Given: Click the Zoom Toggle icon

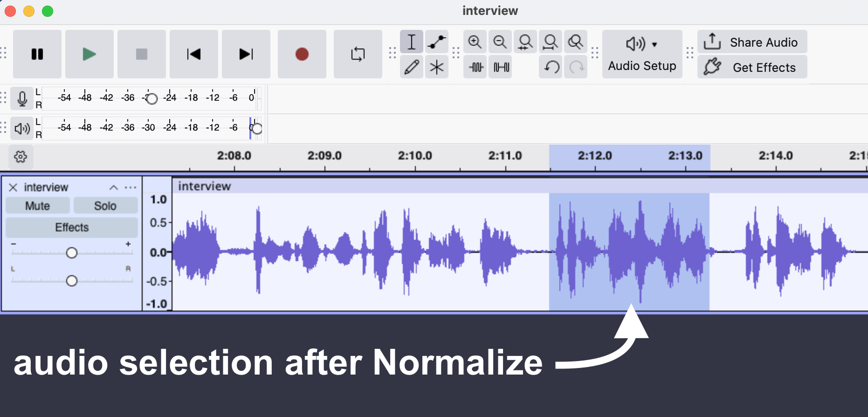Looking at the screenshot, I should (x=576, y=42).
